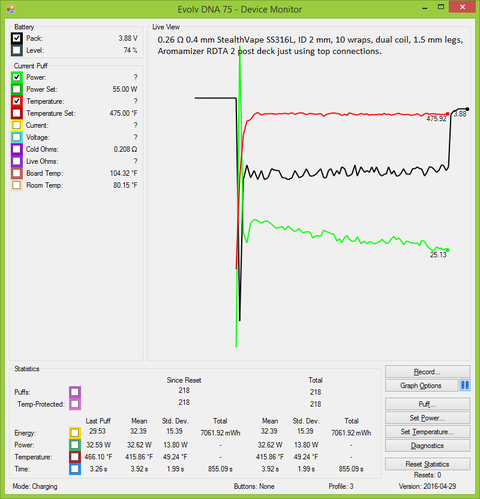Click the 475.92 temperature data label on graph
This screenshot has width=480, height=499.
coord(436,119)
